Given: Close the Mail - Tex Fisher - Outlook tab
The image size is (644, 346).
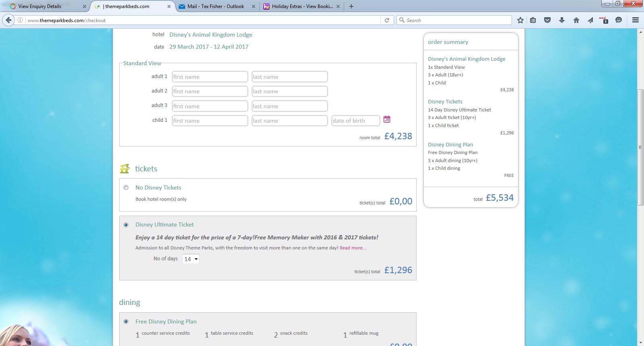Looking at the screenshot, I should [254, 6].
